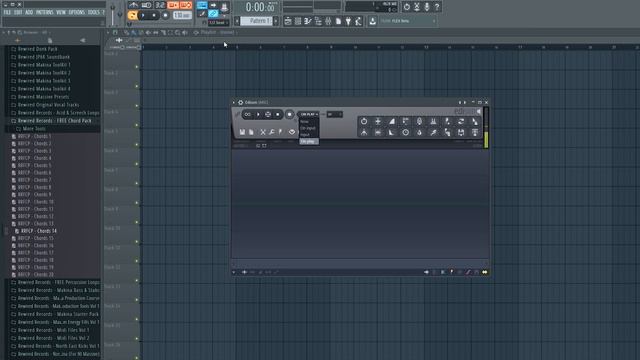Select On input in Edison dropdown

(x=308, y=128)
